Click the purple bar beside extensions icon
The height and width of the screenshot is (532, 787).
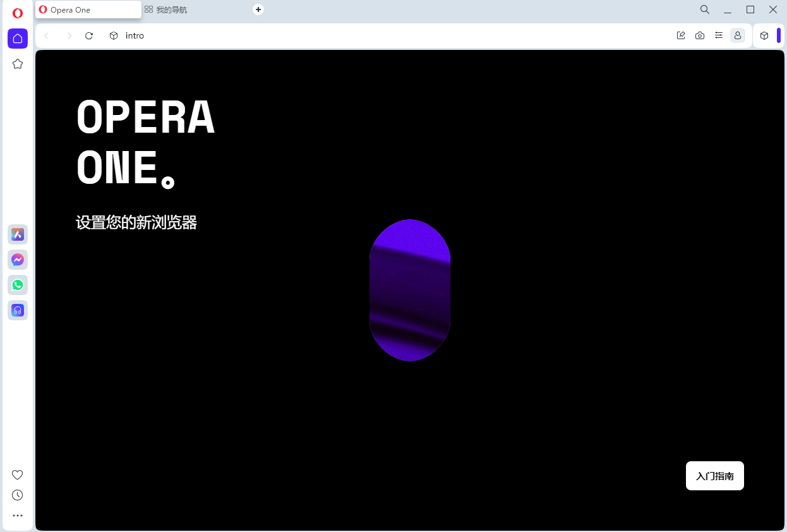779,35
